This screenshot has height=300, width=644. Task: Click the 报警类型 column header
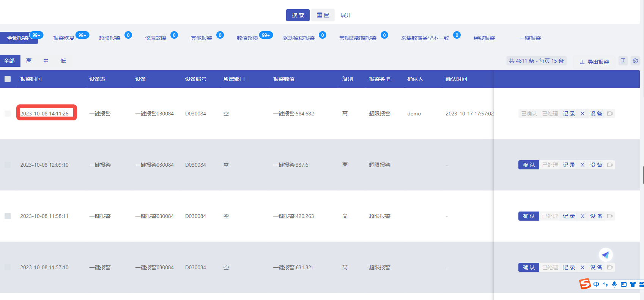pos(380,79)
